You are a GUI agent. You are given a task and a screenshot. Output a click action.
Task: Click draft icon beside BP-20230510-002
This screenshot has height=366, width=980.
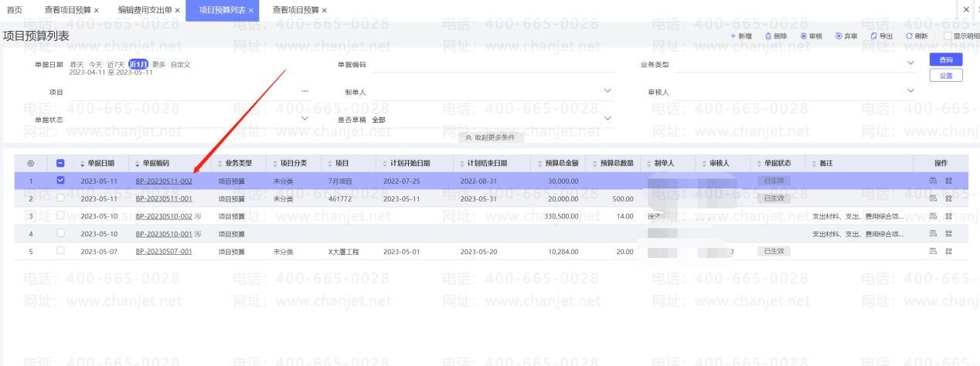(x=198, y=216)
